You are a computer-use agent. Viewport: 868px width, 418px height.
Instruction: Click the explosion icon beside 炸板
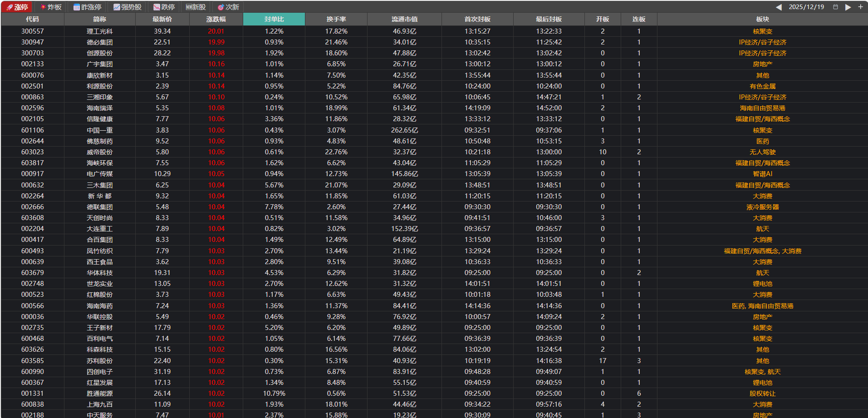[x=43, y=7]
